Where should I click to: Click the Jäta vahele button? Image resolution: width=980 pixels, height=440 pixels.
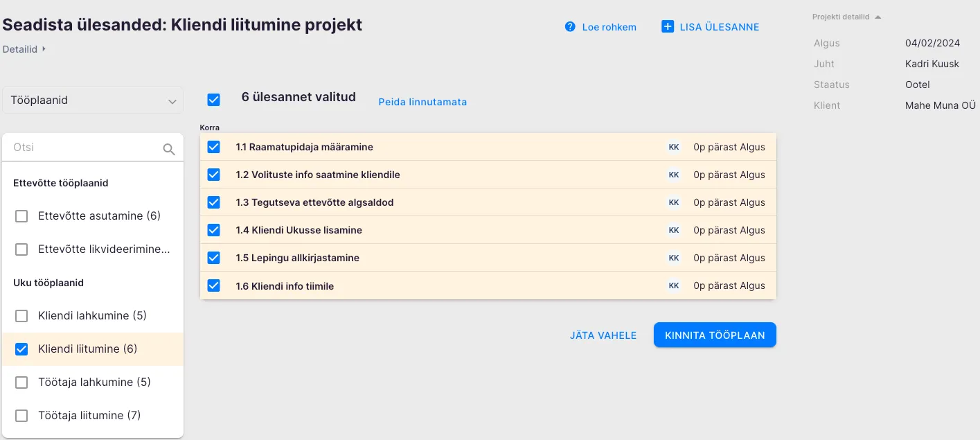[x=603, y=335]
